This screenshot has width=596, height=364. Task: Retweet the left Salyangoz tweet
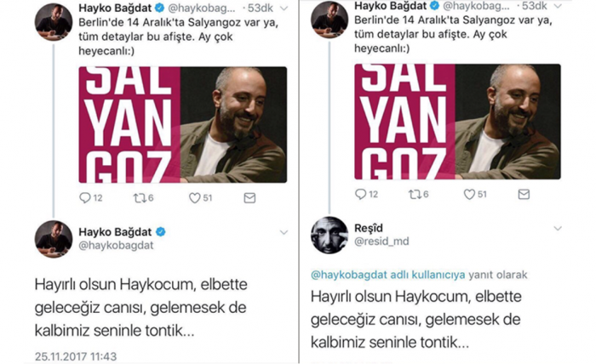[x=139, y=198]
